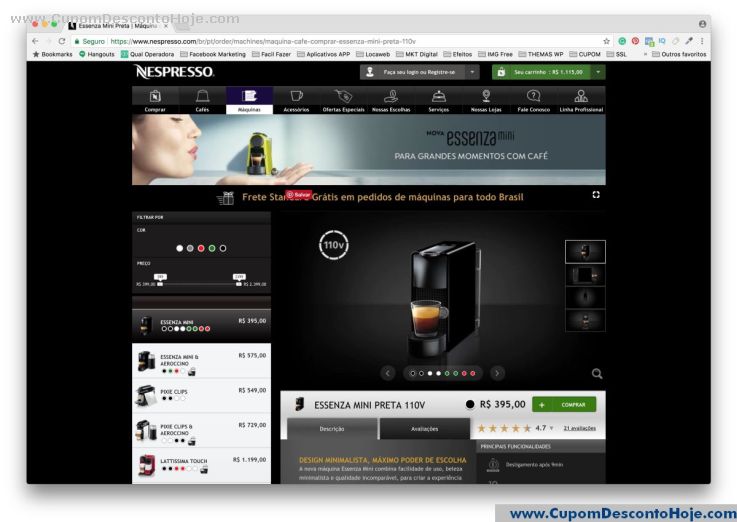Filter machines by red color
Screen dimensions: 737x522
(x=201, y=248)
